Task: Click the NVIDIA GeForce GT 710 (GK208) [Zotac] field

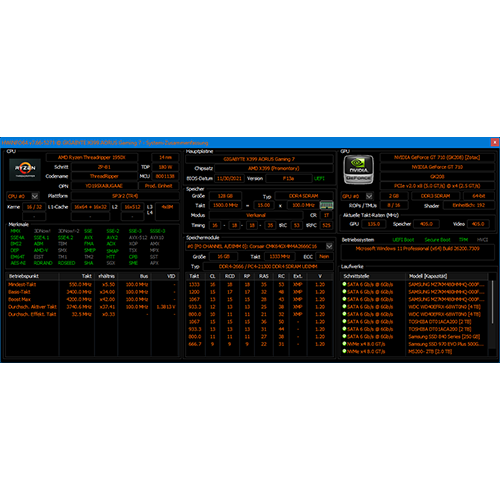Action: [437, 157]
